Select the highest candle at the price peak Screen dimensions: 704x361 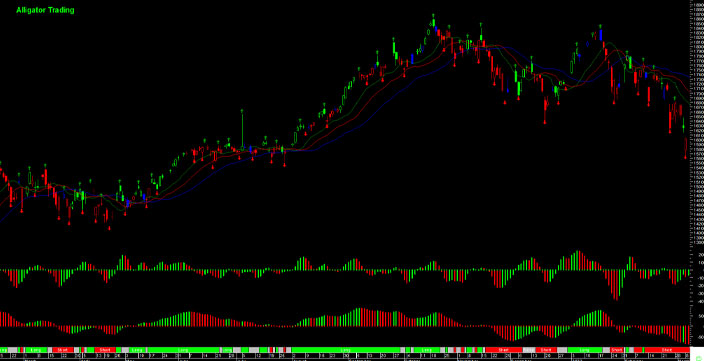click(x=434, y=22)
